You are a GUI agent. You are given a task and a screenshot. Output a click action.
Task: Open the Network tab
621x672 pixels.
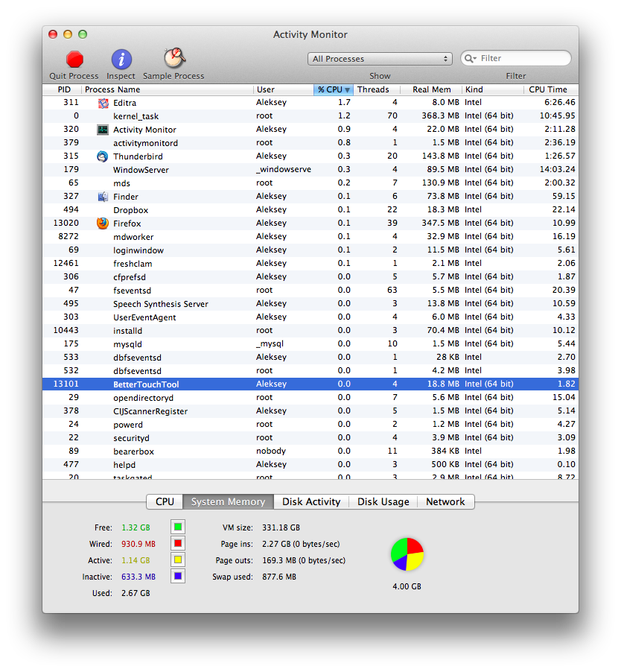[x=445, y=502]
